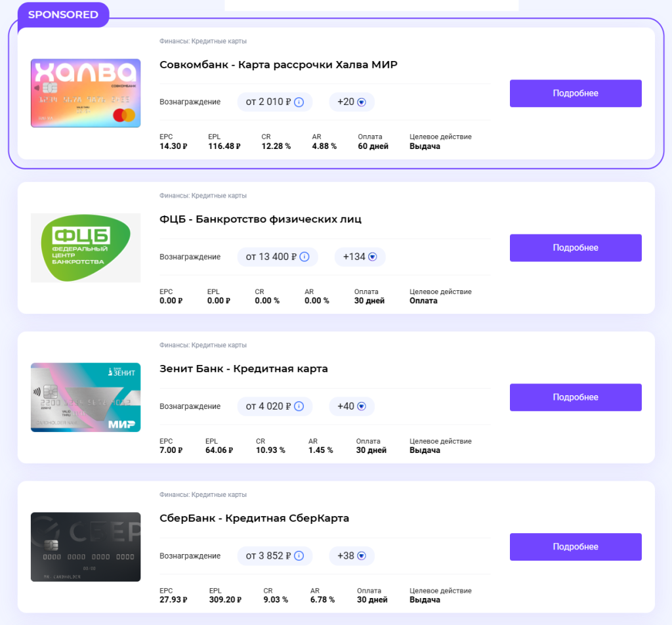Click the ФЦБ green logo image
Image resolution: width=672 pixels, height=625 pixels.
[85, 248]
